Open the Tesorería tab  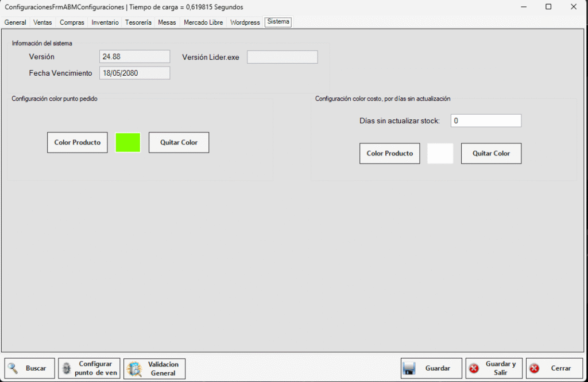(x=138, y=22)
